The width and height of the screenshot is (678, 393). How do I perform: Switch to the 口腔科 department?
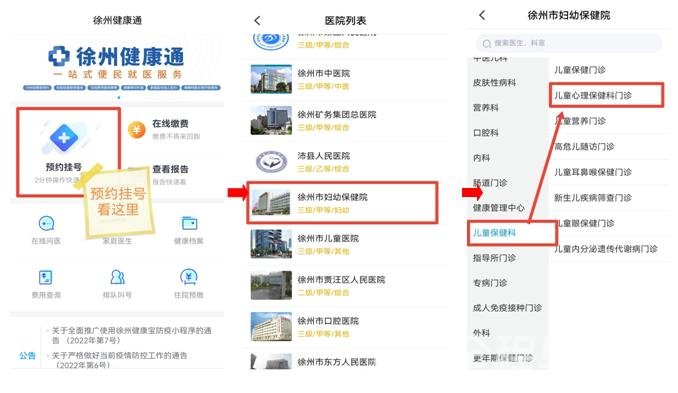point(486,133)
